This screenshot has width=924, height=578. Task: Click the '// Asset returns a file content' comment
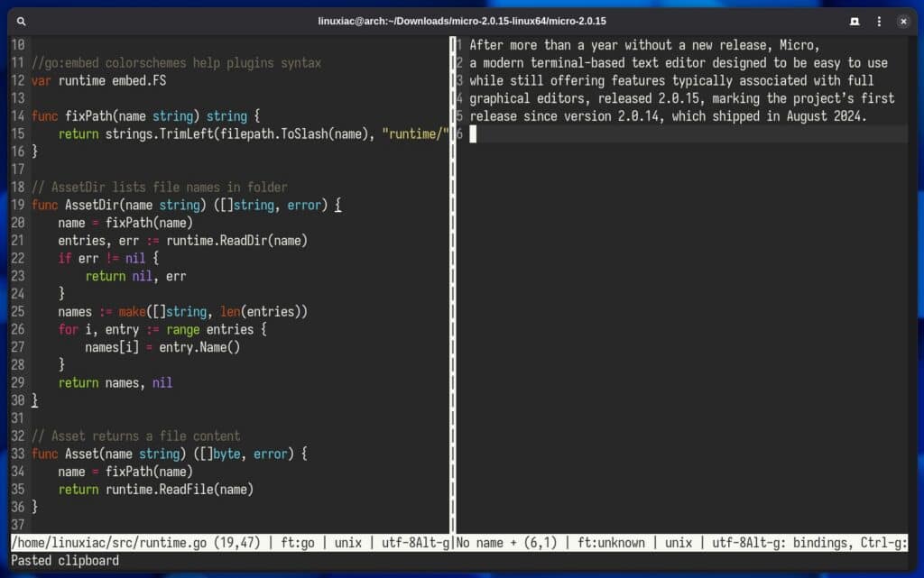click(x=135, y=436)
